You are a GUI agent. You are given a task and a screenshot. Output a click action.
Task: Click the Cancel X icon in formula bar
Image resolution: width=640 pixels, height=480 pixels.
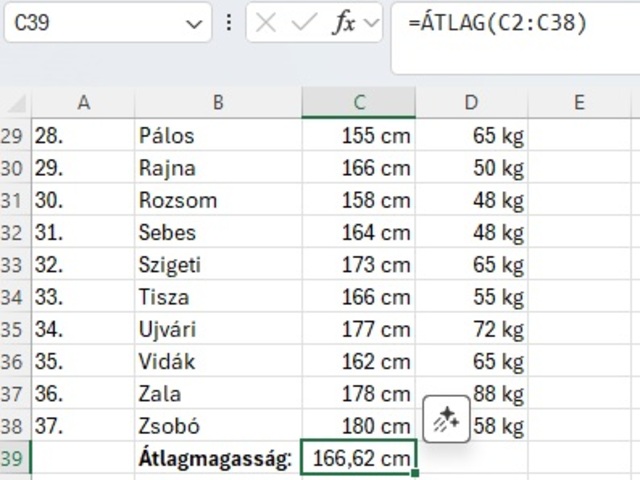click(266, 23)
